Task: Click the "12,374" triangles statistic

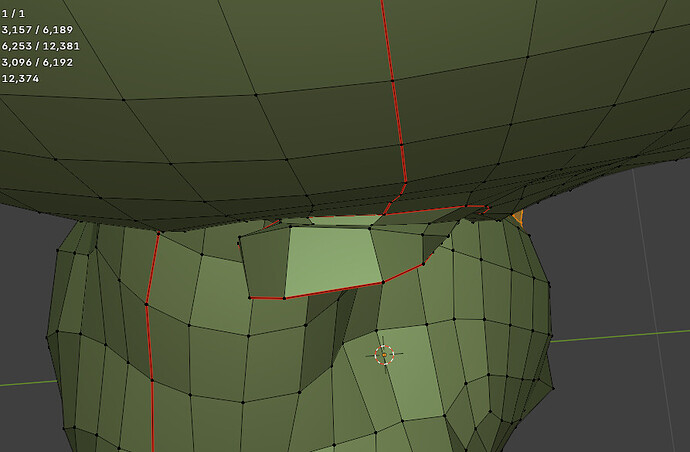Action: tap(20, 79)
